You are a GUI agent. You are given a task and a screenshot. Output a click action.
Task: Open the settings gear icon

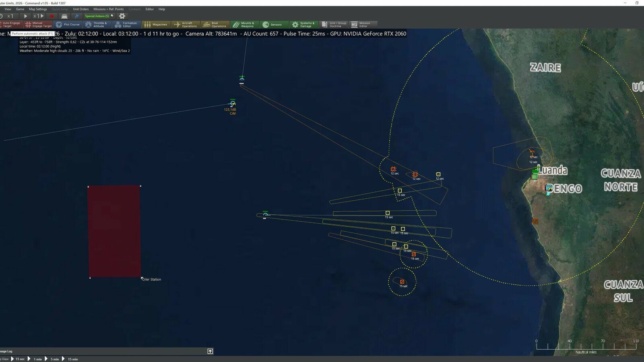(122, 16)
